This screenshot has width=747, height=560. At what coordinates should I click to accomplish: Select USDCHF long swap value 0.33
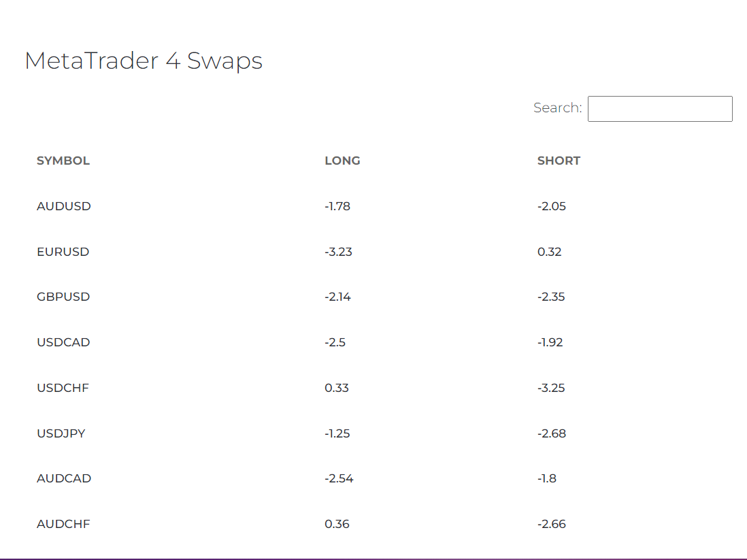[x=336, y=388]
